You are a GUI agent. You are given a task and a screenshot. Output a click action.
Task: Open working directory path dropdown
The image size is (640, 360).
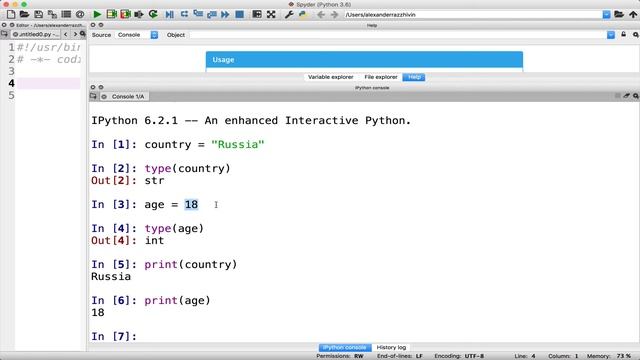(x=607, y=15)
